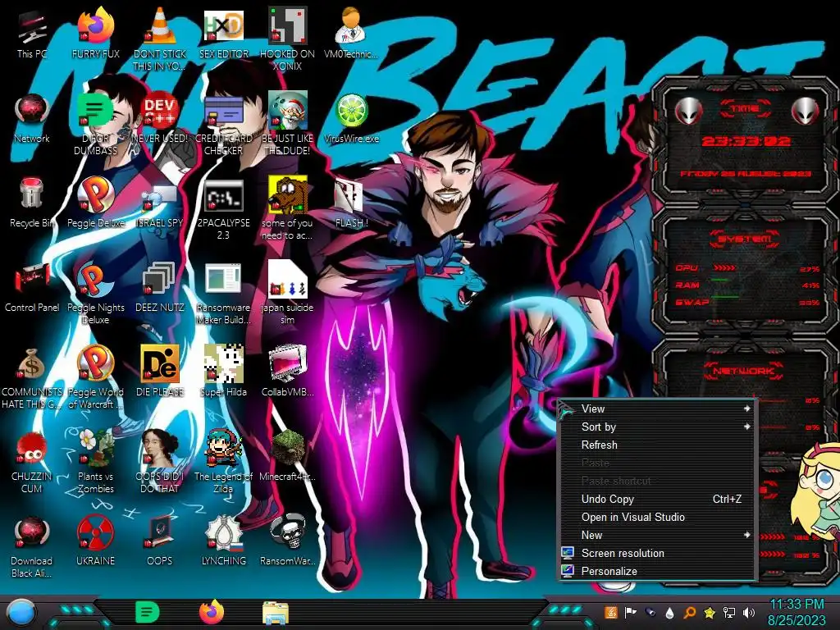Select the FLASH ! desktop icon
This screenshot has width=840, height=630.
[351, 203]
